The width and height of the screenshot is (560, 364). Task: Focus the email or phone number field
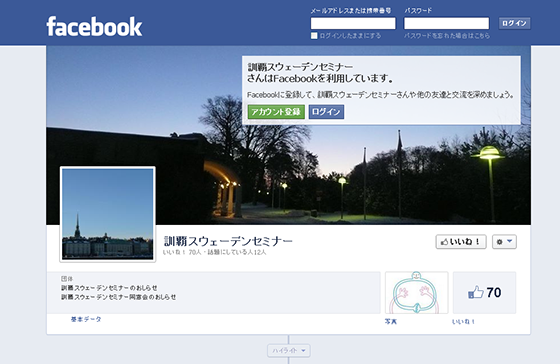point(353,24)
